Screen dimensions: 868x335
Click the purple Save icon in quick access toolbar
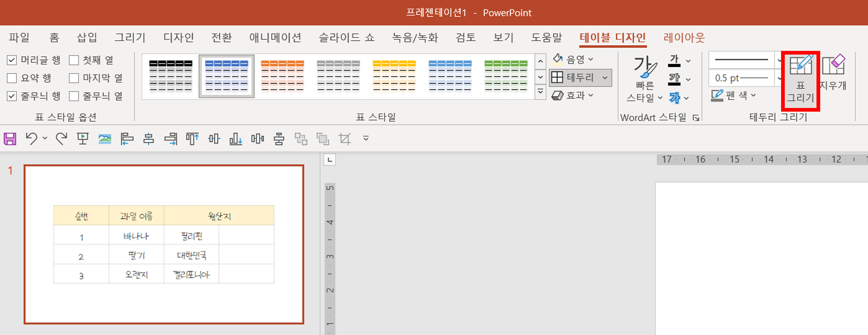pos(10,139)
